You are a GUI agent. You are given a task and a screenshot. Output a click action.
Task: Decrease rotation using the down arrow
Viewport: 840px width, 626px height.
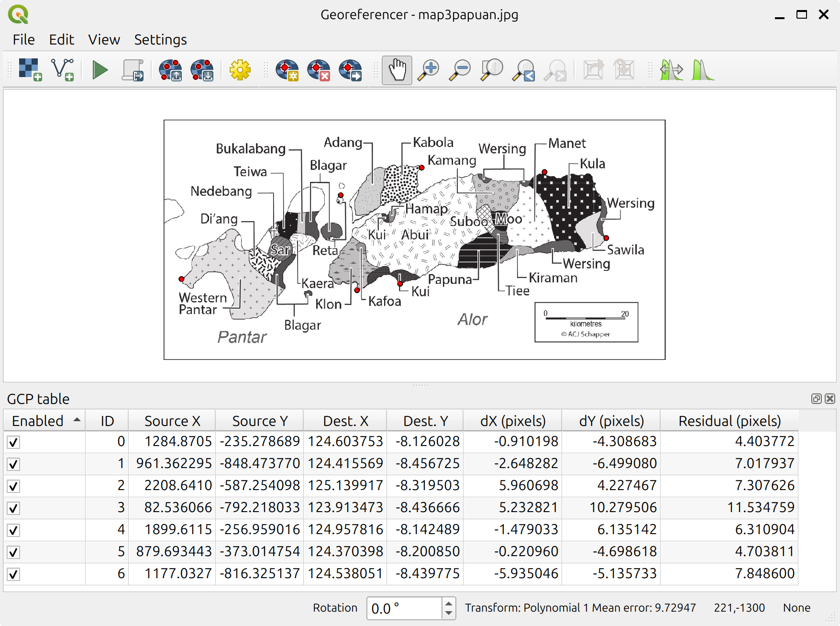449,613
